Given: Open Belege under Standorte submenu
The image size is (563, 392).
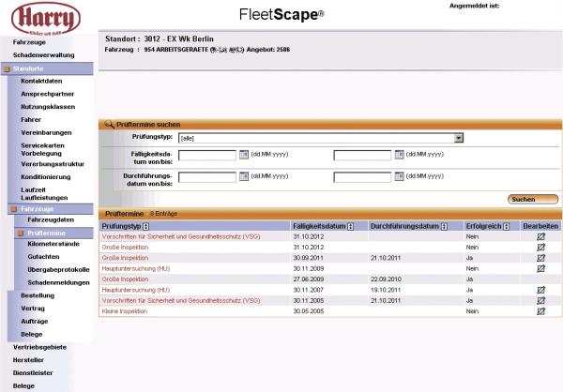Looking at the screenshot, I should pos(32,335).
